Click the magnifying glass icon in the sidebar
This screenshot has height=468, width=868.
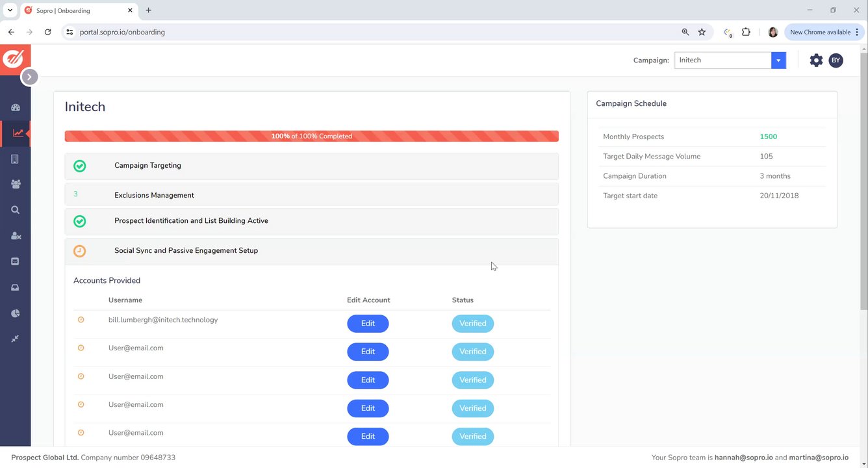(x=15, y=210)
